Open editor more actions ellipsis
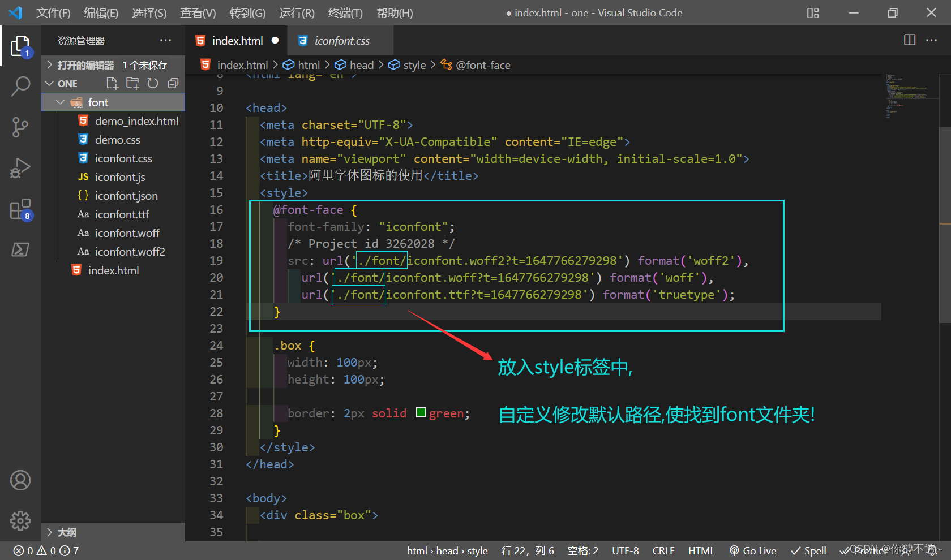 coord(931,40)
